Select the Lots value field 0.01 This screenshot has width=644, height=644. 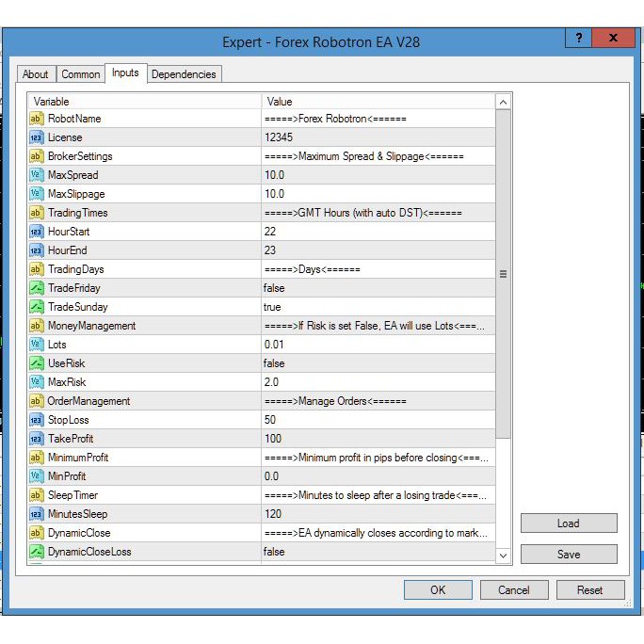point(377,345)
